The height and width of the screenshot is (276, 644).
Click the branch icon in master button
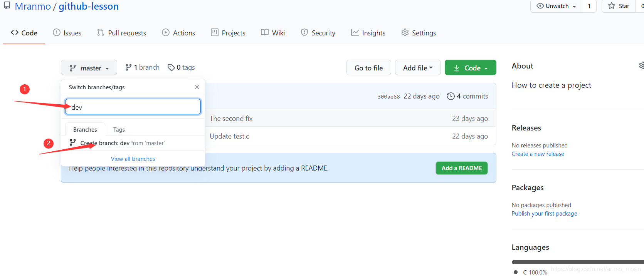point(72,68)
